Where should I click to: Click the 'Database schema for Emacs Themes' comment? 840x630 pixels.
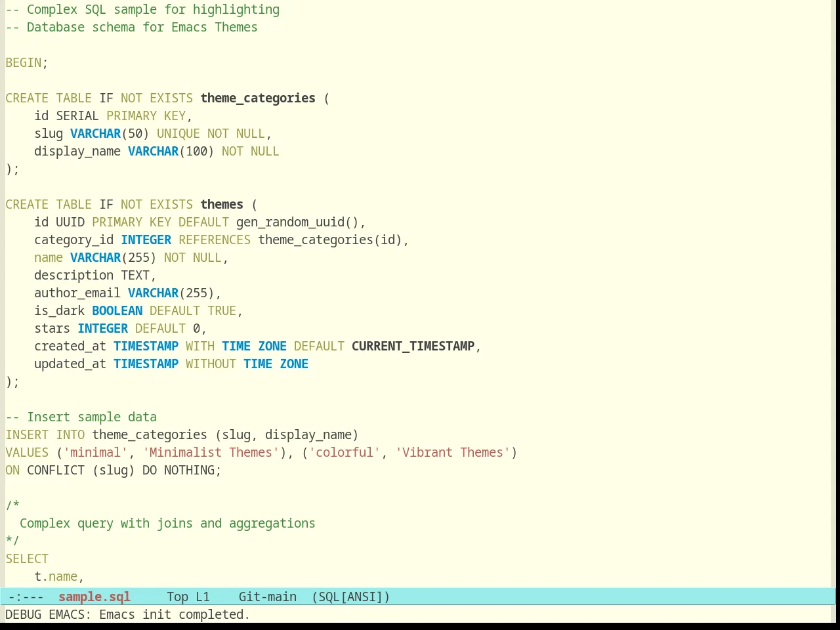[x=131, y=27]
